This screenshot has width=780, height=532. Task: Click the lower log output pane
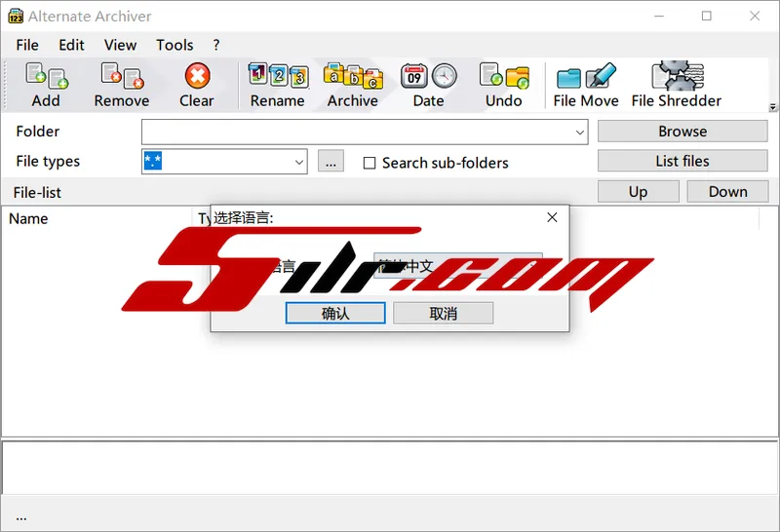[x=390, y=468]
